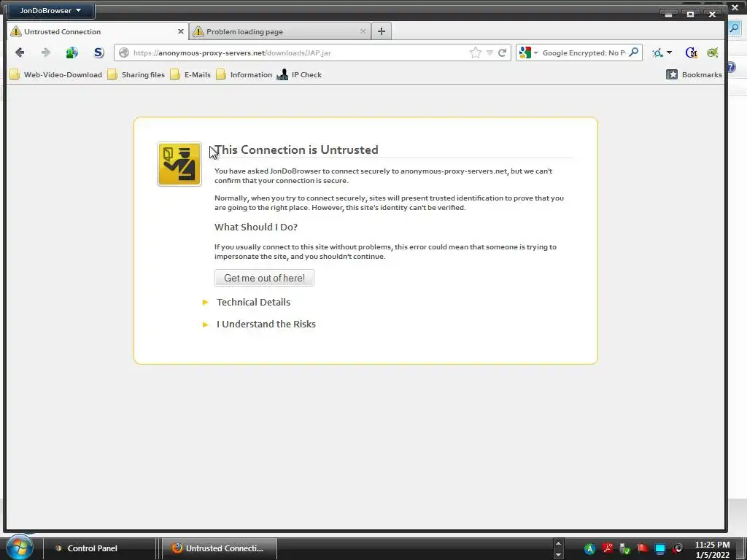
Task: Open Information bookmark folder
Action: coord(244,75)
